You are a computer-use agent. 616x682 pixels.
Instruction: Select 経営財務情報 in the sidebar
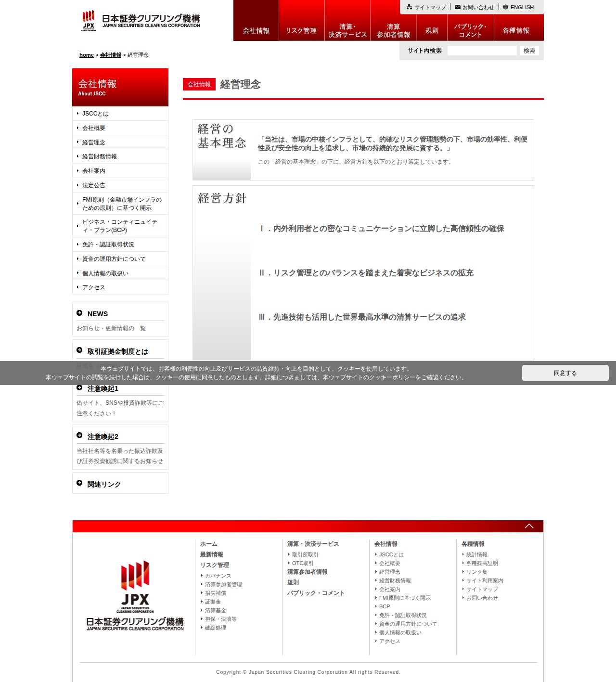click(120, 156)
